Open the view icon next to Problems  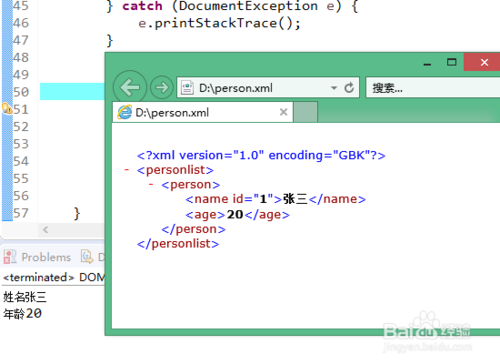[87, 256]
